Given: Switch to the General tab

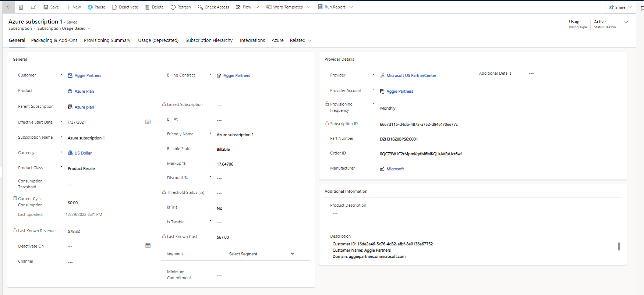Looking at the screenshot, I should click(x=17, y=40).
